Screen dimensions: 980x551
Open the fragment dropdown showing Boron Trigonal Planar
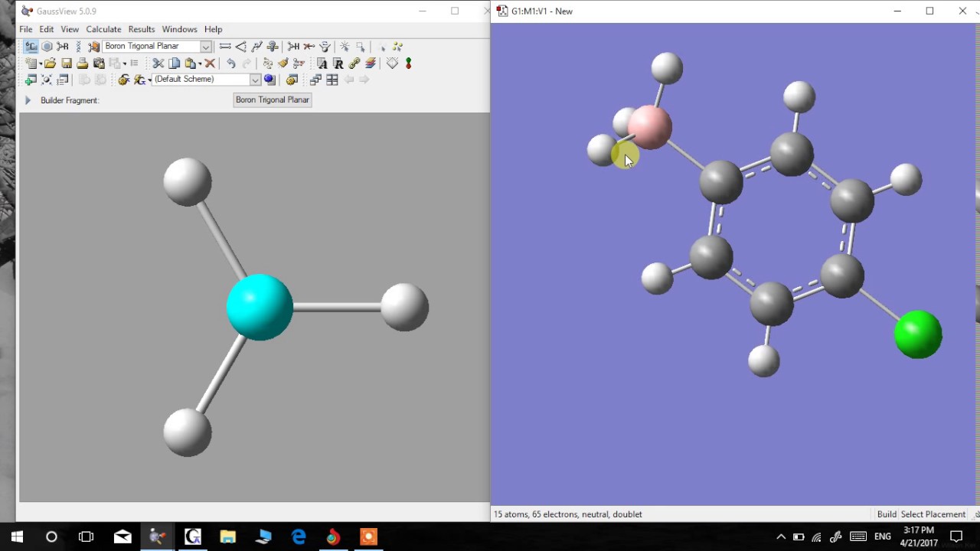tap(157, 47)
